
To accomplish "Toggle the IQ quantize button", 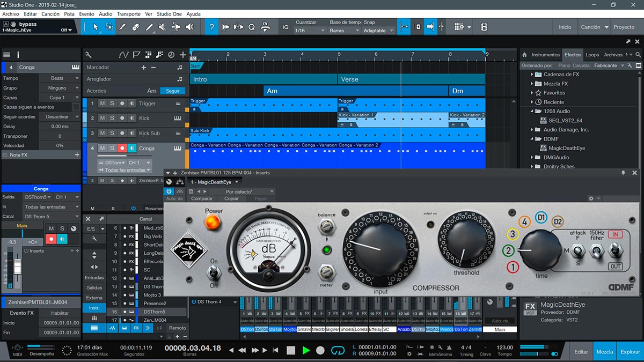I will 286,27.
